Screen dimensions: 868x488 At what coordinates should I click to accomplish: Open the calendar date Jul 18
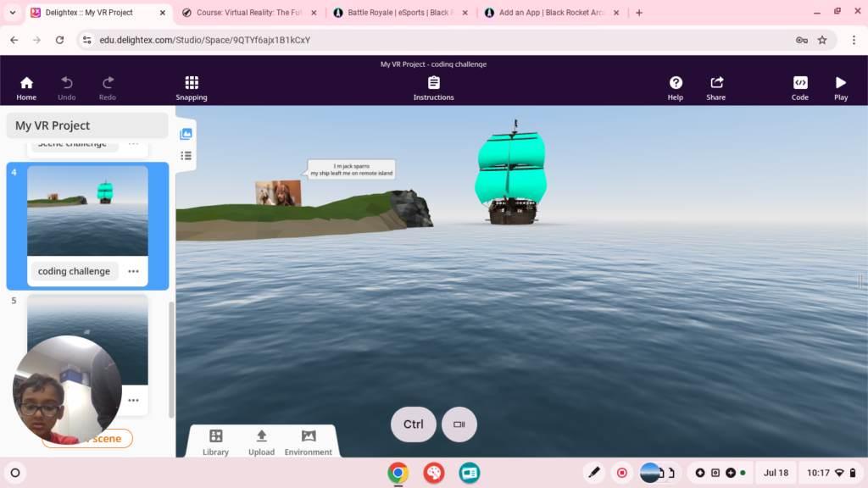click(x=776, y=473)
